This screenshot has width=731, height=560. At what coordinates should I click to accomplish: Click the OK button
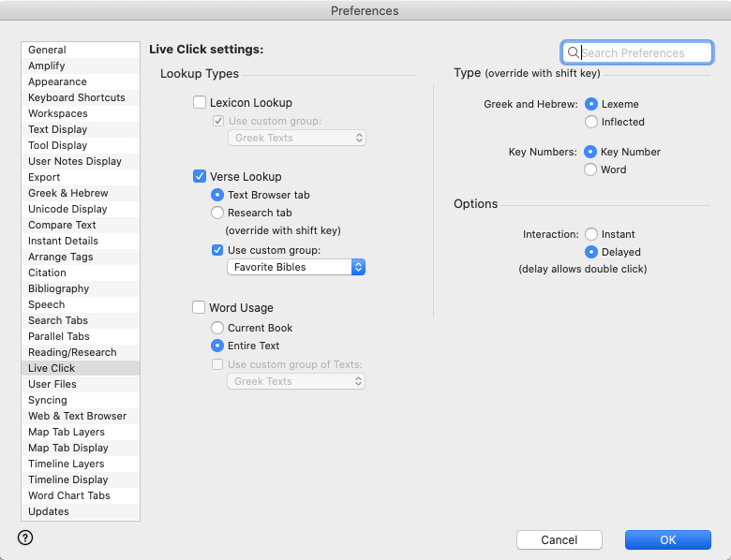coord(667,539)
